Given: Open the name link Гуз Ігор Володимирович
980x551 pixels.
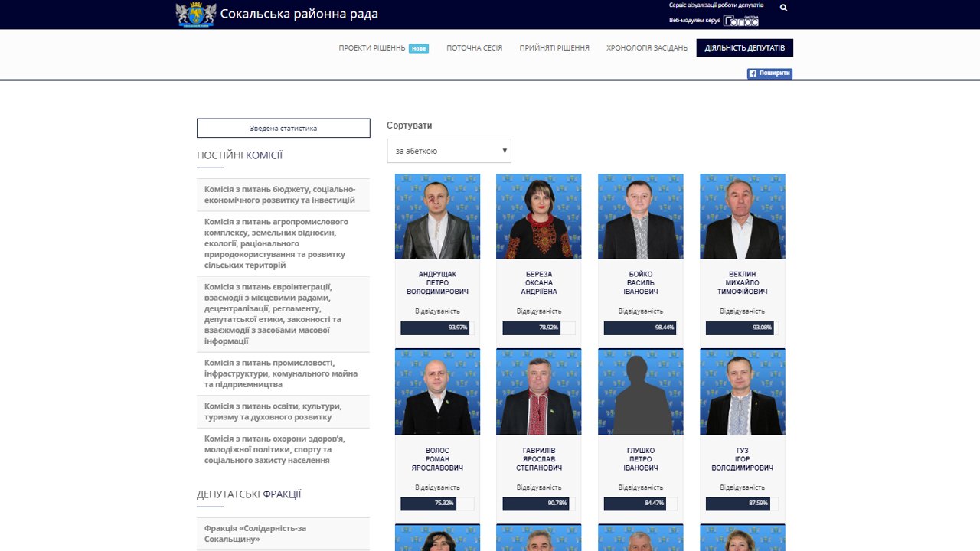Looking at the screenshot, I should point(742,459).
